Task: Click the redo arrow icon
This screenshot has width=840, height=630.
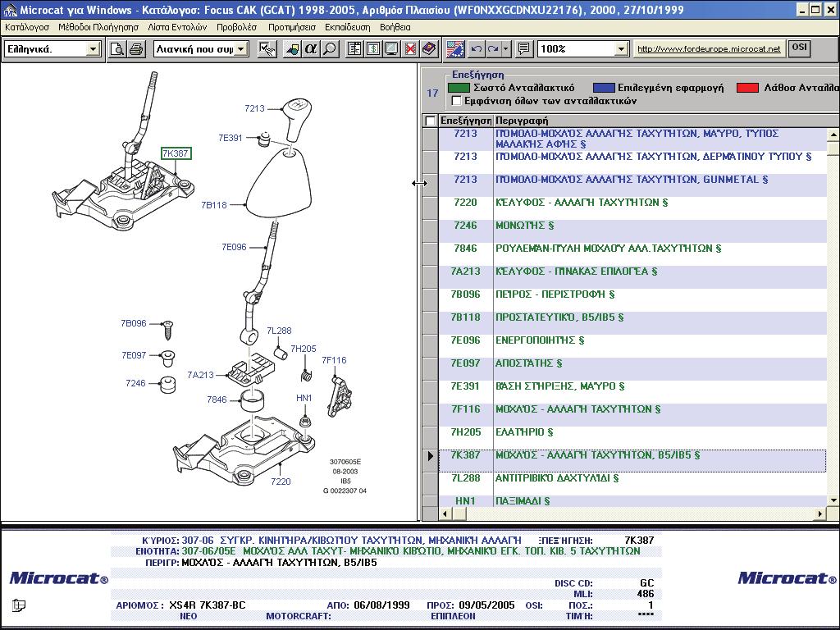Action: point(493,49)
